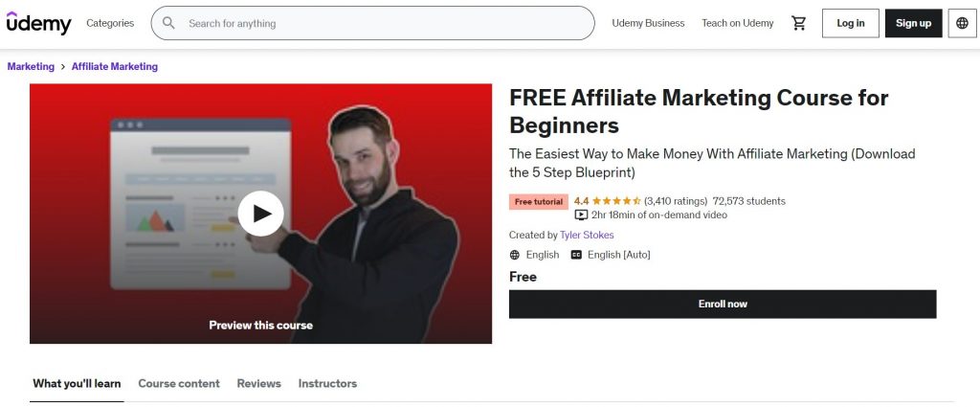This screenshot has width=980, height=407.
Task: Open the Udemy Business link
Action: tap(648, 23)
